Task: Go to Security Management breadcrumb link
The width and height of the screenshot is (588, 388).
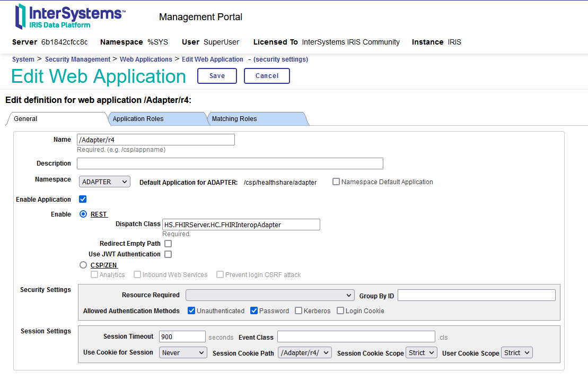Action: pyautogui.click(x=77, y=59)
